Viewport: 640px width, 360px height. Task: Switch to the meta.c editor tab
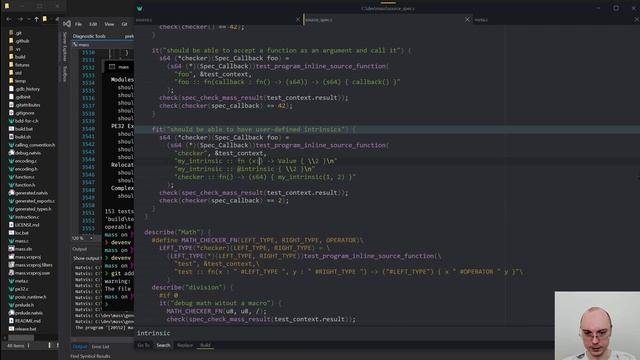[481, 20]
